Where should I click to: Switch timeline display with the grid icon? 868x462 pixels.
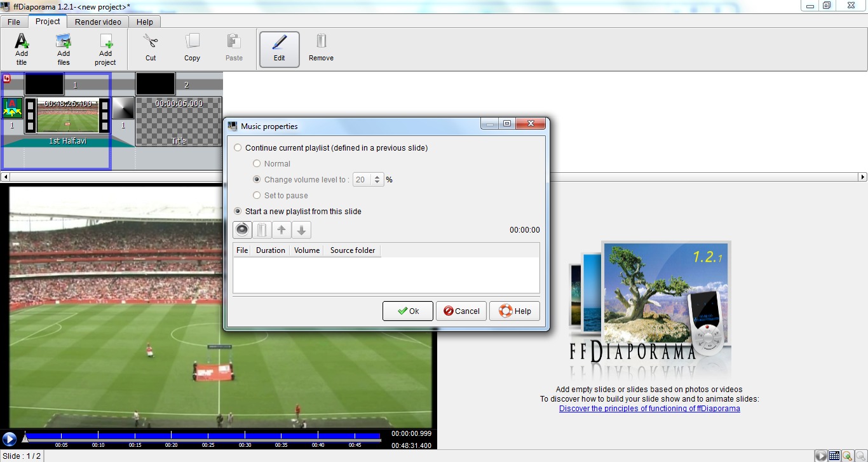point(834,456)
